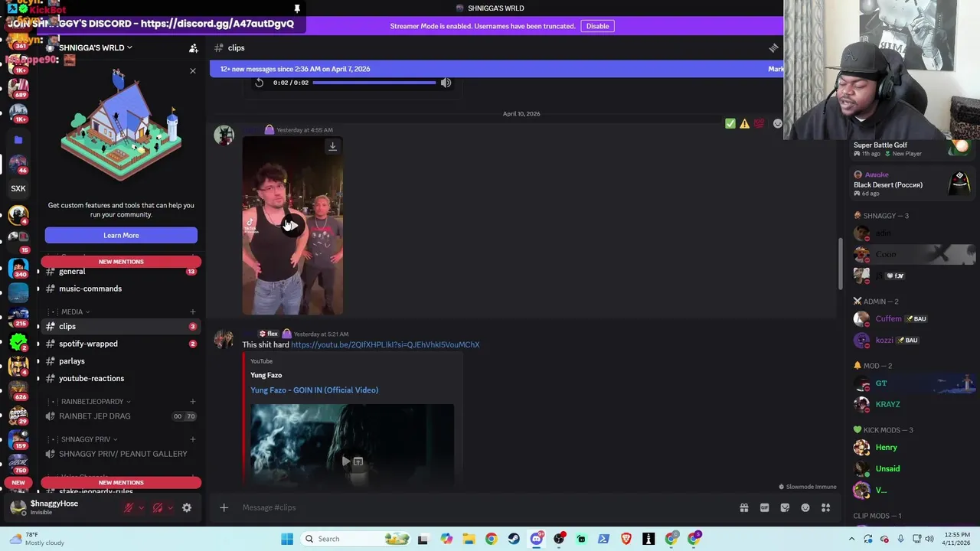Open the apps launcher icon in message bar
The image size is (980, 551).
click(x=826, y=507)
